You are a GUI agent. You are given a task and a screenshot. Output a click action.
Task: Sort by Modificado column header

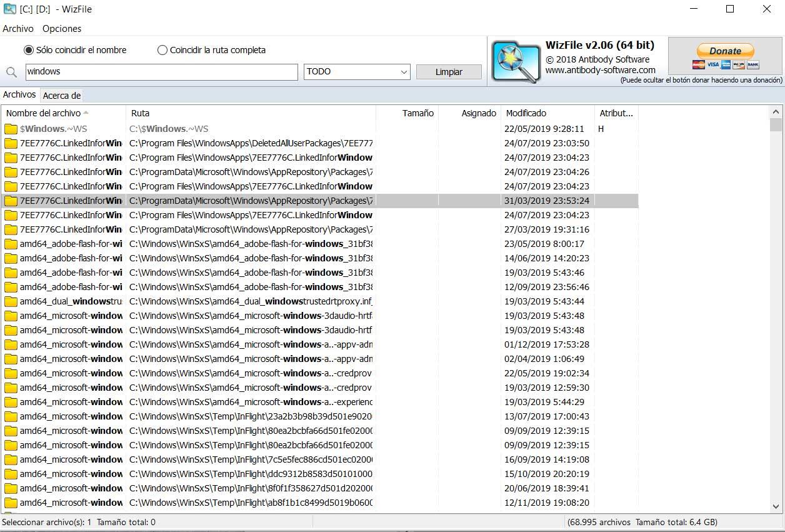coord(548,113)
